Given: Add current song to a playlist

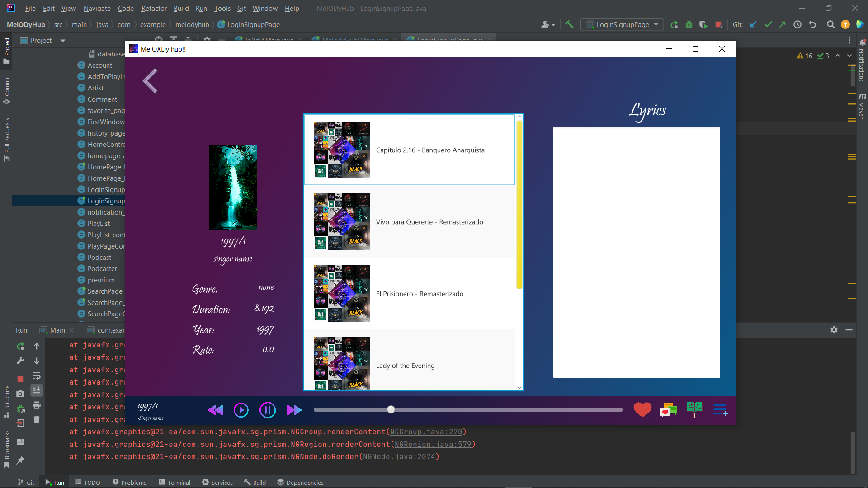Looking at the screenshot, I should [x=720, y=410].
